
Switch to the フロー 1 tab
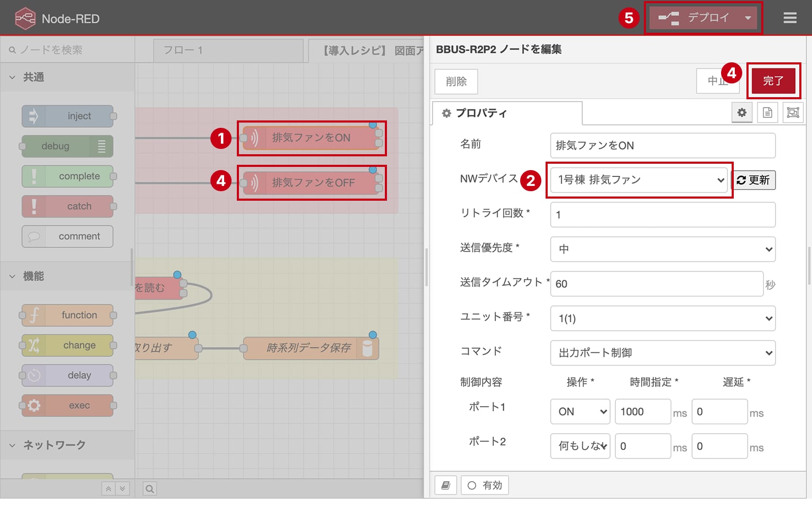click(228, 50)
